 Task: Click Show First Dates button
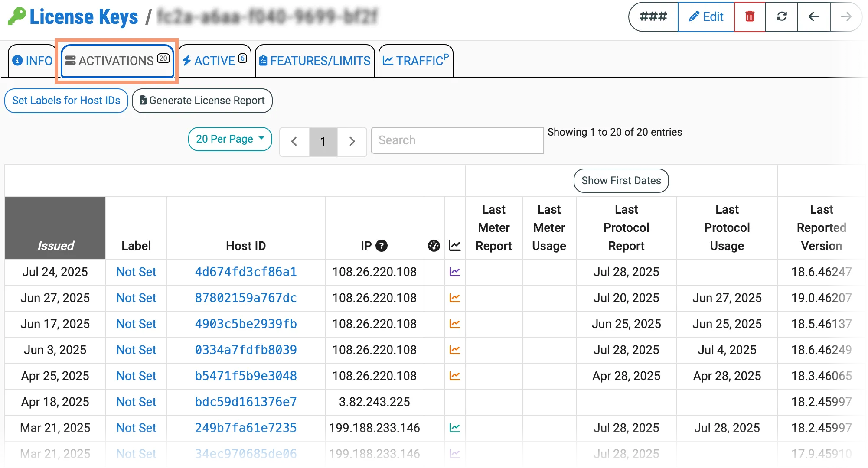pos(621,181)
